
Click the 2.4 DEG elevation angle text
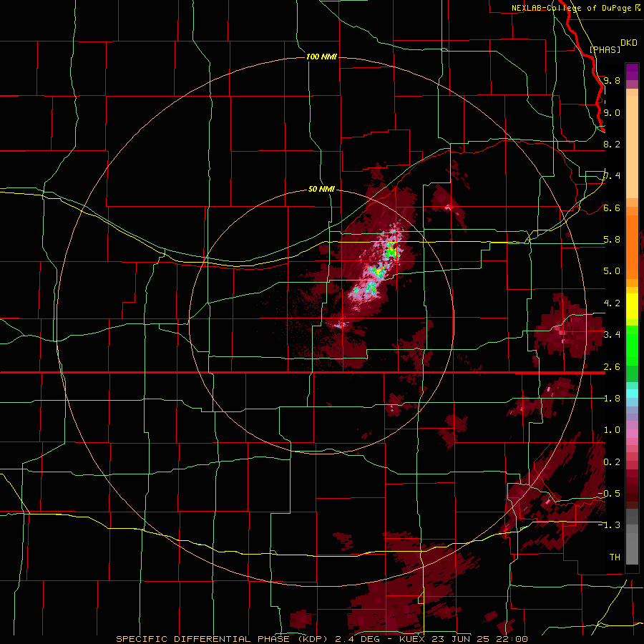tap(358, 639)
